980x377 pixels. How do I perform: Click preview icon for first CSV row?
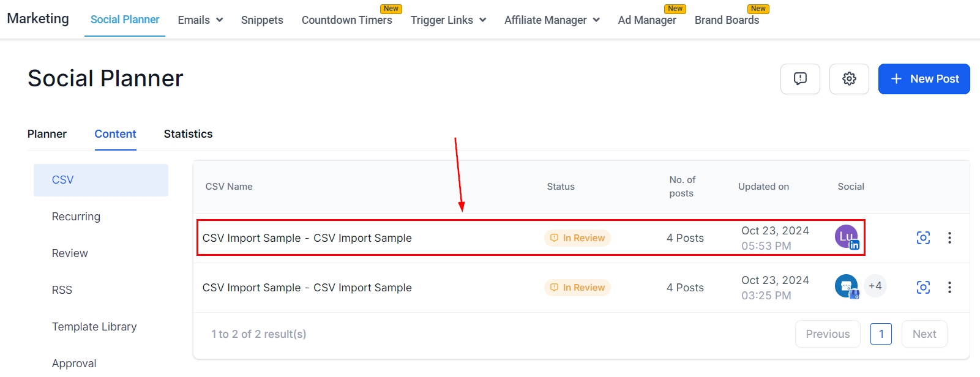point(923,238)
